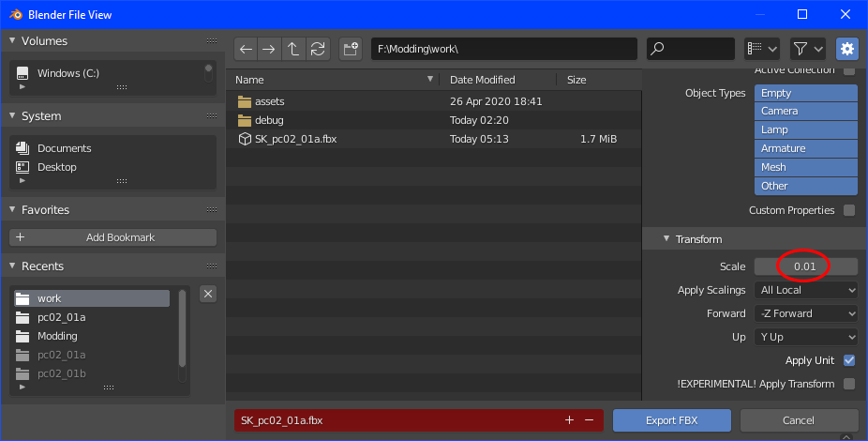Enable experimental Apply Transform checkbox
This screenshot has width=868, height=441.
click(x=849, y=384)
